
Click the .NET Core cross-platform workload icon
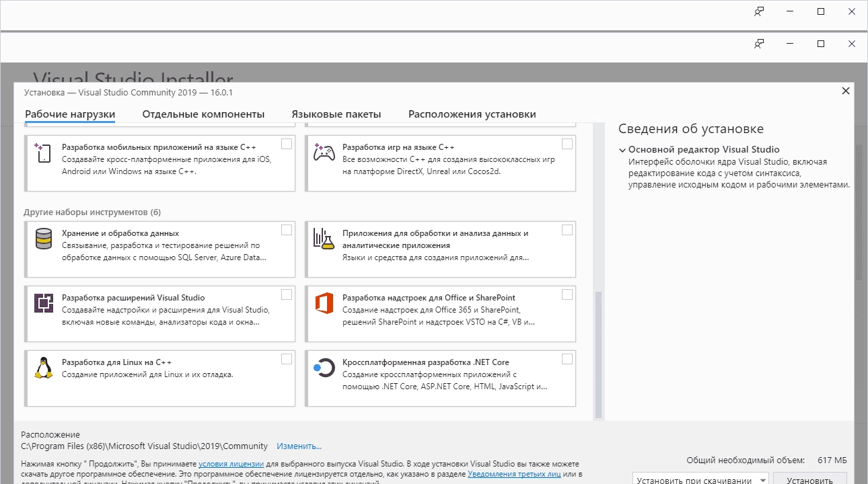[324, 368]
